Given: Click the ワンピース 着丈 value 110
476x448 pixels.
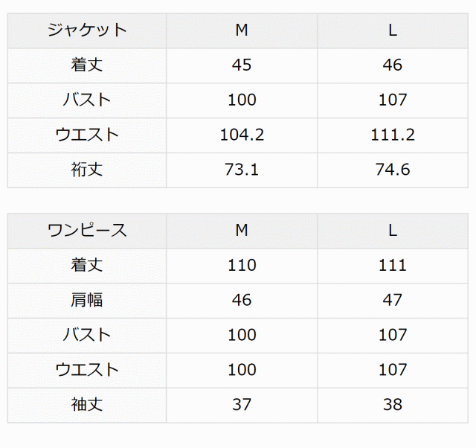Looking at the screenshot, I should pyautogui.click(x=242, y=266).
